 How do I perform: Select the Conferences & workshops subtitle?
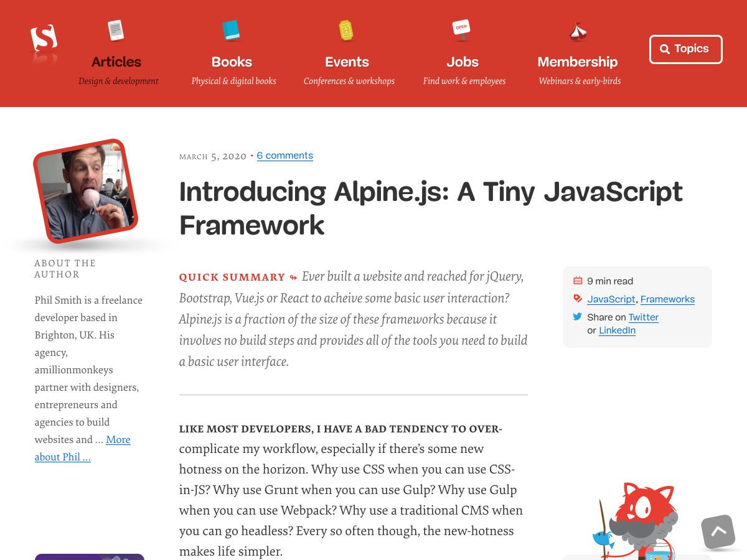[x=349, y=81]
